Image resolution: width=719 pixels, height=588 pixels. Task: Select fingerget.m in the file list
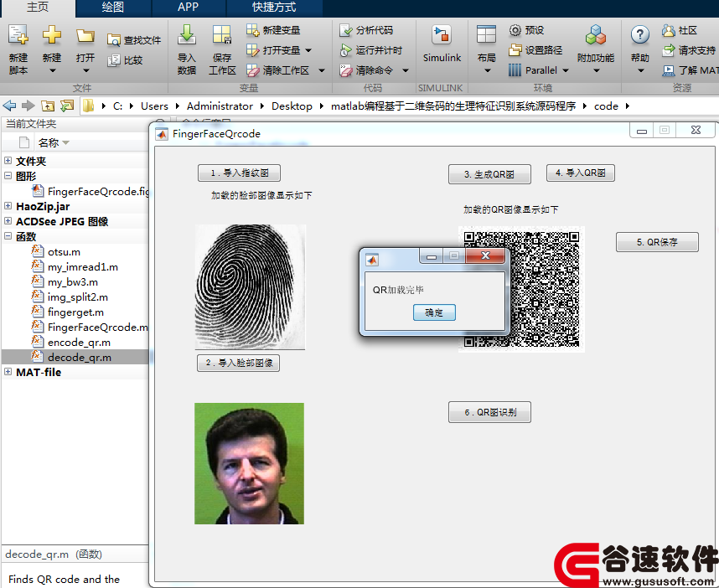click(75, 312)
